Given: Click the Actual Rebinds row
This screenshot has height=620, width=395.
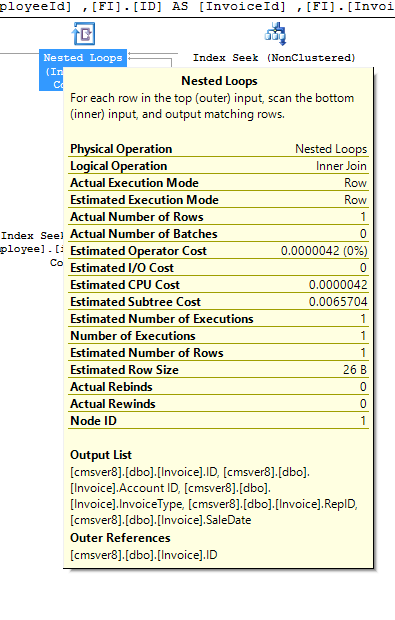Looking at the screenshot, I should point(218,387).
